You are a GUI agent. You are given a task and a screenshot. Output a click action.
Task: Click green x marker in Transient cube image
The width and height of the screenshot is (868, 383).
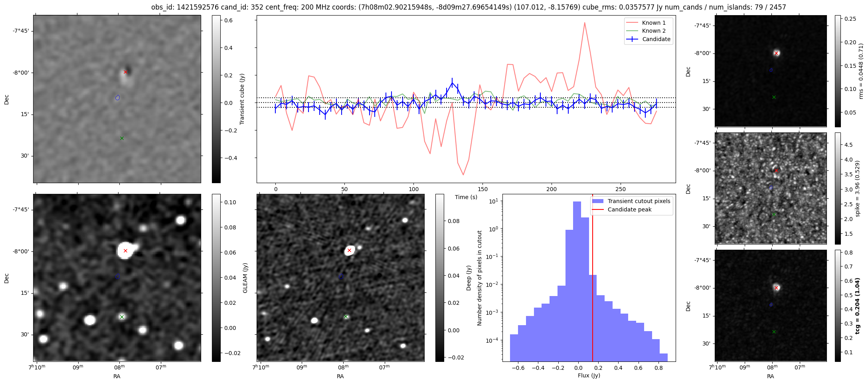point(122,138)
